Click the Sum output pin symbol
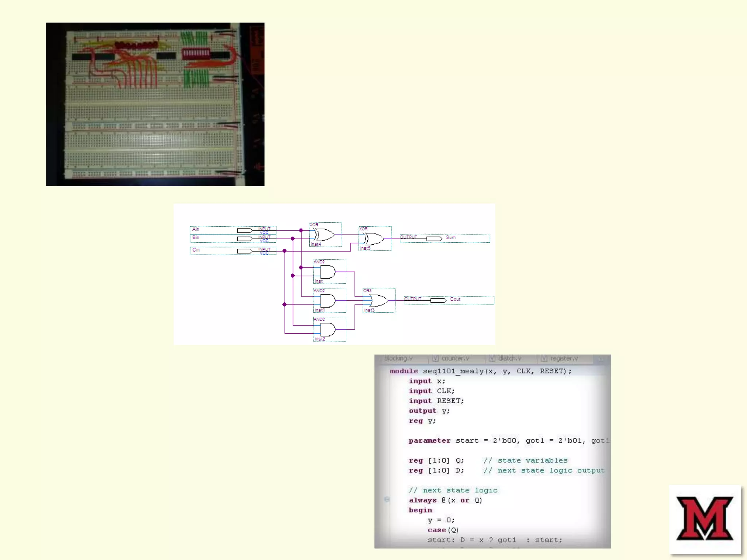 click(x=434, y=239)
